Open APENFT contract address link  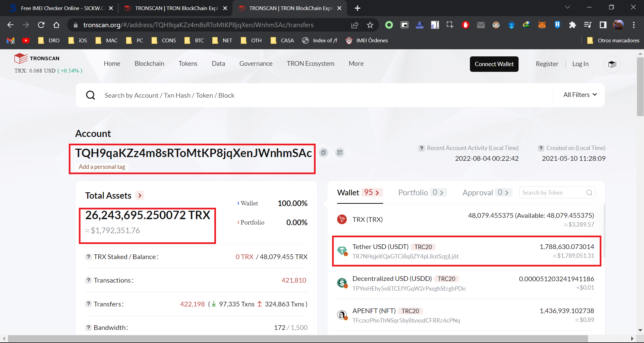406,321
